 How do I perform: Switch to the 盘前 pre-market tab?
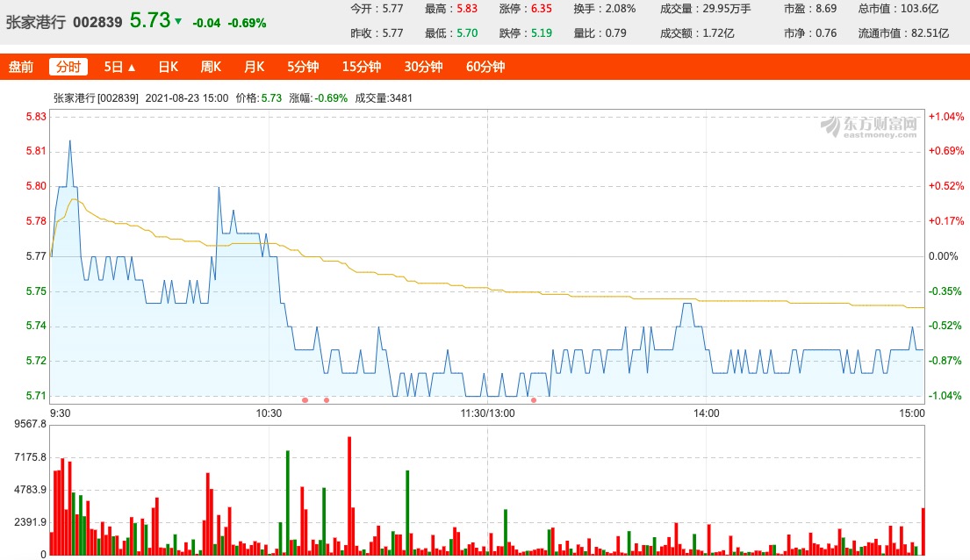[21, 67]
